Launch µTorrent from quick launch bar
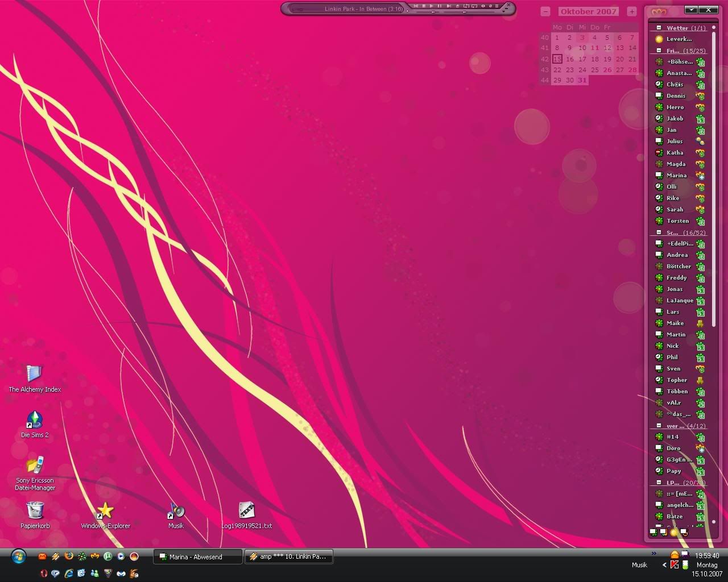 107,556
